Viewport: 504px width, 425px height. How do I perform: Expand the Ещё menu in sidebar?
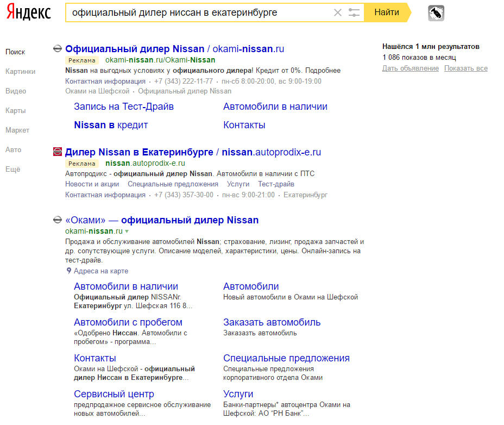coord(12,170)
